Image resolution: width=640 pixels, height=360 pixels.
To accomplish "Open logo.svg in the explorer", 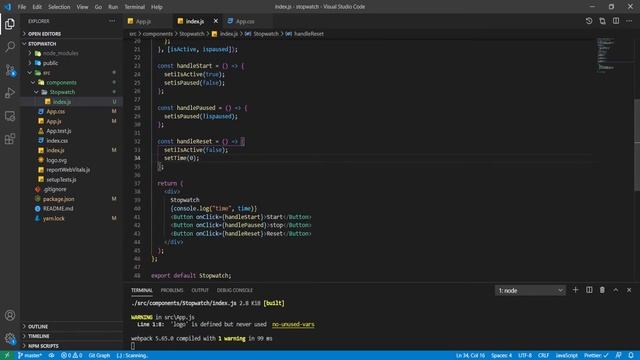I will click(72, 160).
